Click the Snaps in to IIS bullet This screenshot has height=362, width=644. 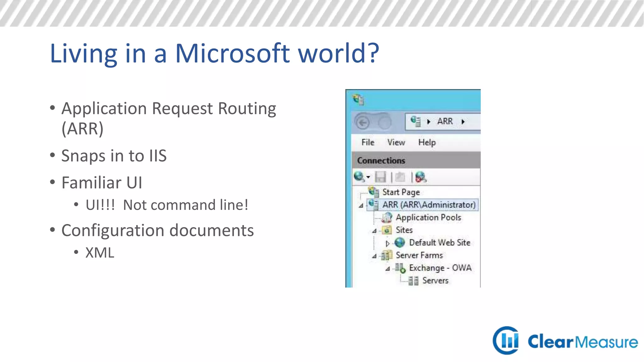click(114, 156)
